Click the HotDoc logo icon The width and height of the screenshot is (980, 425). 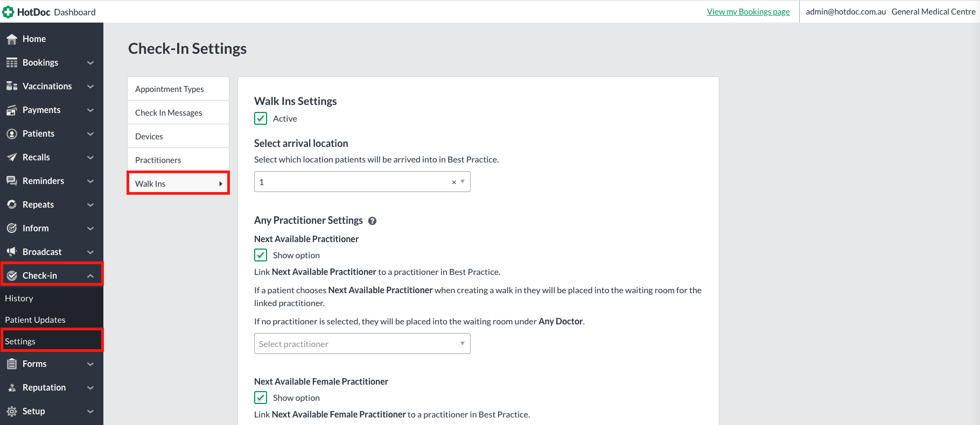coord(8,12)
